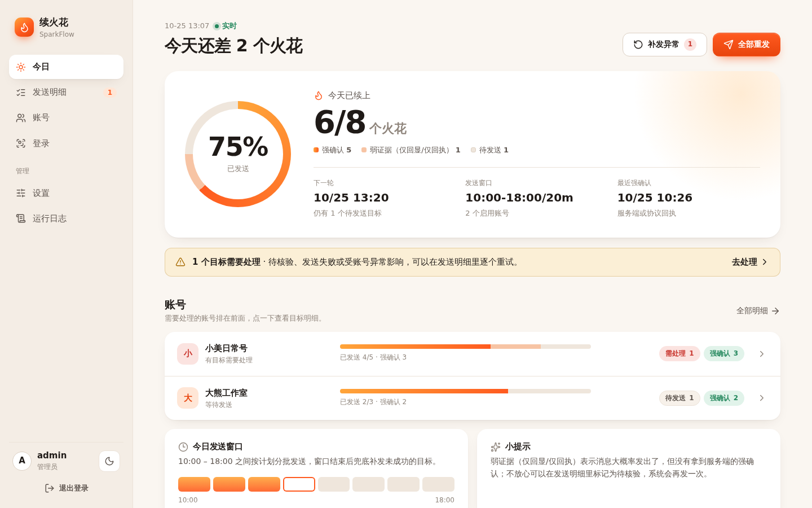
Task: Click the 10/25 13:20 next round value
Action: 351,198
